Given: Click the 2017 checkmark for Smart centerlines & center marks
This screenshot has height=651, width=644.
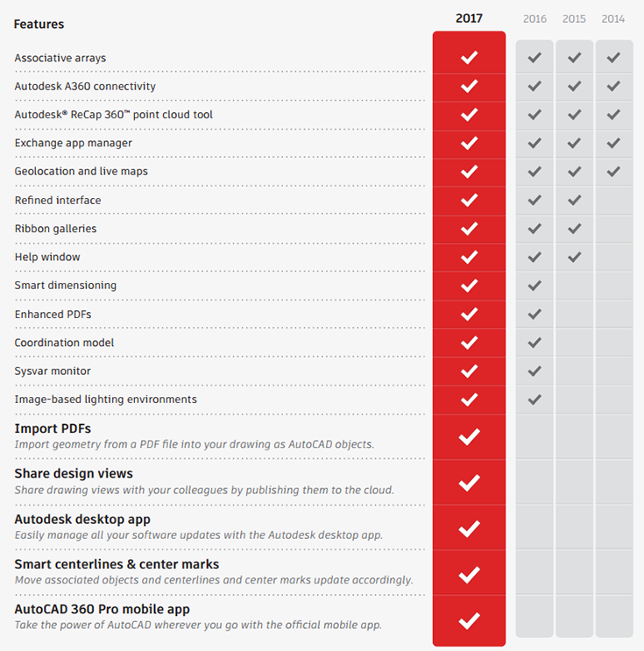Looking at the screenshot, I should pos(469,574).
